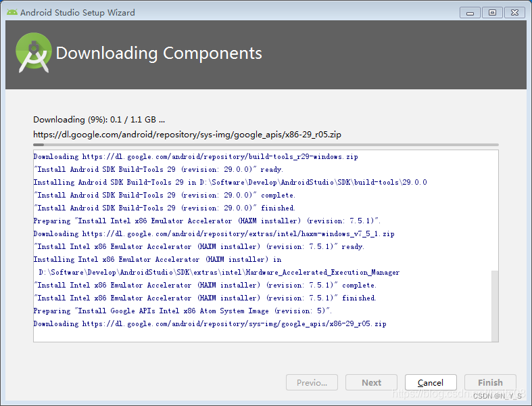
Task: Click log line 'Installing Android SDK Build-Tools 29 in D:'
Action: pyautogui.click(x=230, y=183)
